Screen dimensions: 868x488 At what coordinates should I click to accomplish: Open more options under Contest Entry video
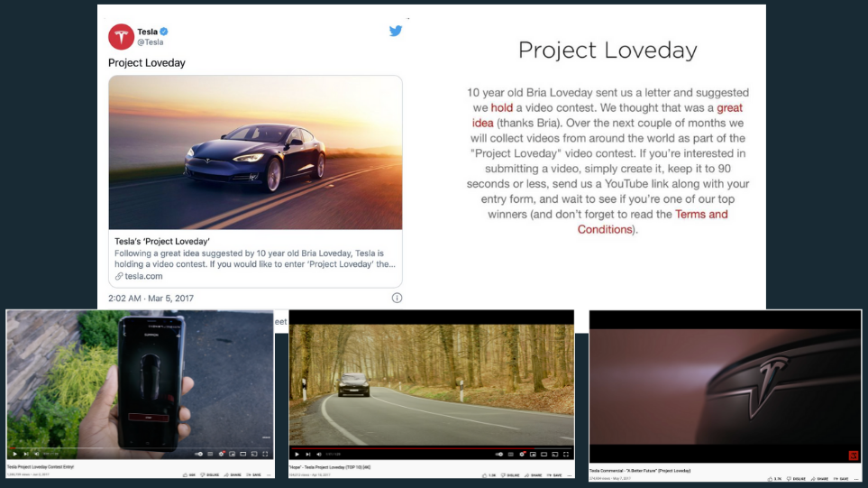tap(269, 475)
